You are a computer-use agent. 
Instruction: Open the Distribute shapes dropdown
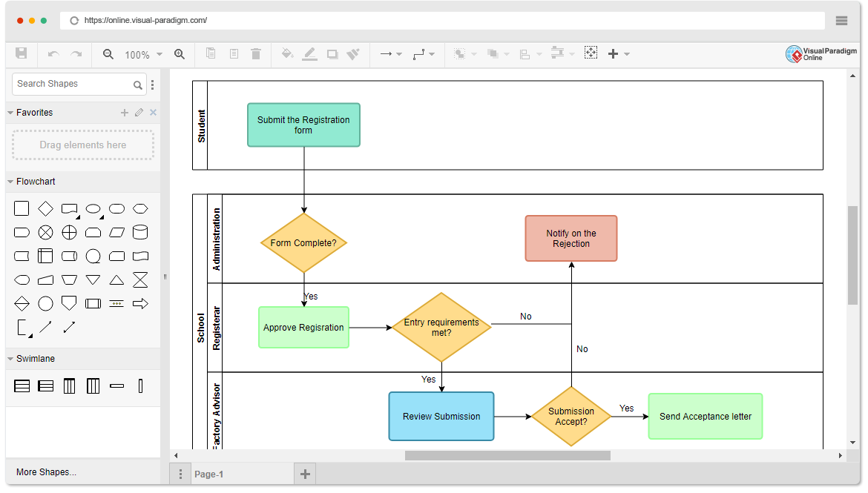(562, 53)
